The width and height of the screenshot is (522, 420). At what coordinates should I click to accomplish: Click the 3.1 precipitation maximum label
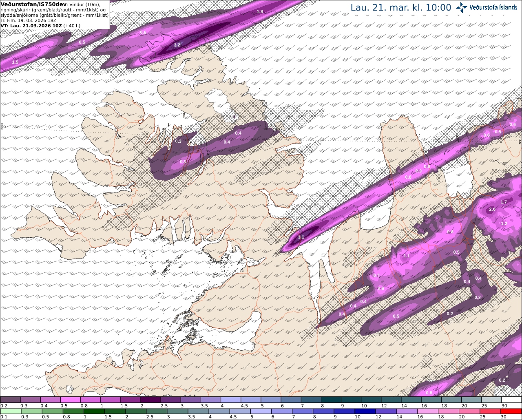(x=301, y=237)
